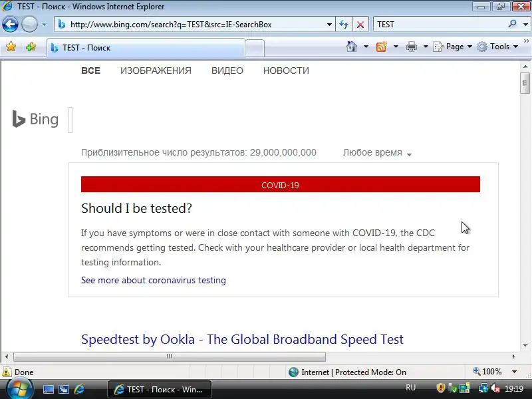Open a new blank tab
The image size is (532, 399).
255,48
